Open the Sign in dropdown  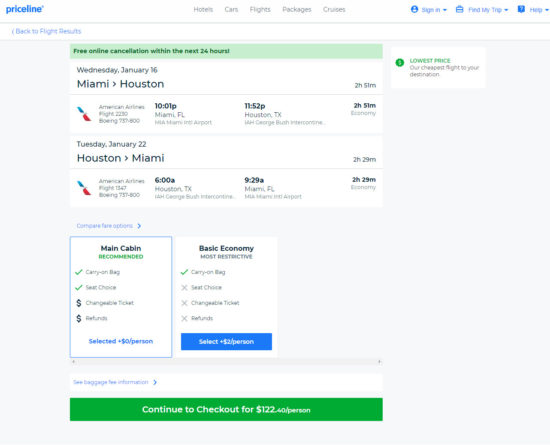tap(429, 10)
